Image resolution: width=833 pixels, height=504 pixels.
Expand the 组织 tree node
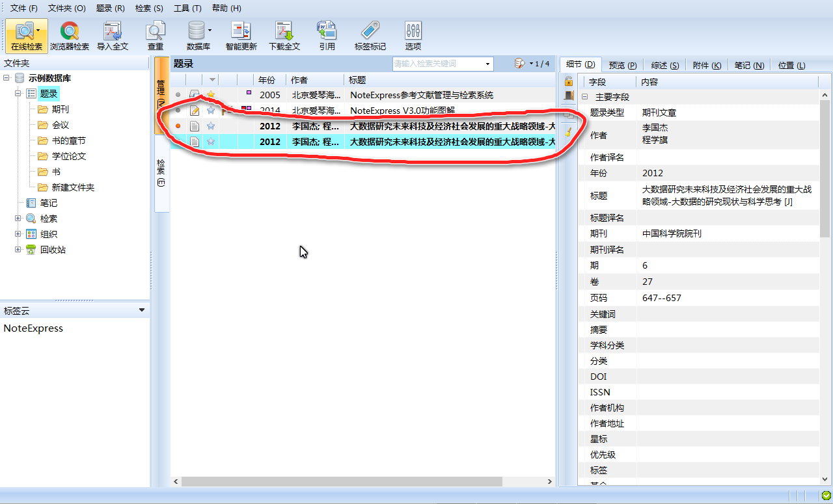(18, 234)
